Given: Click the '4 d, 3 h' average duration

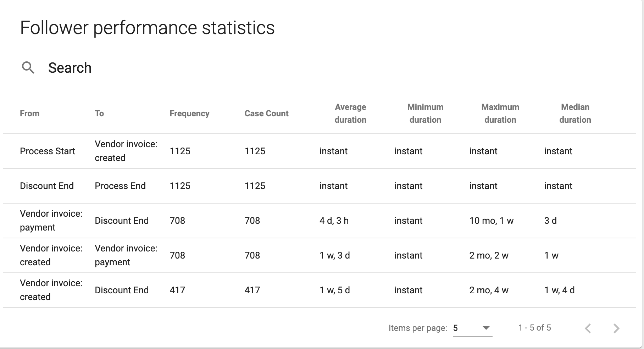Looking at the screenshot, I should tap(334, 221).
